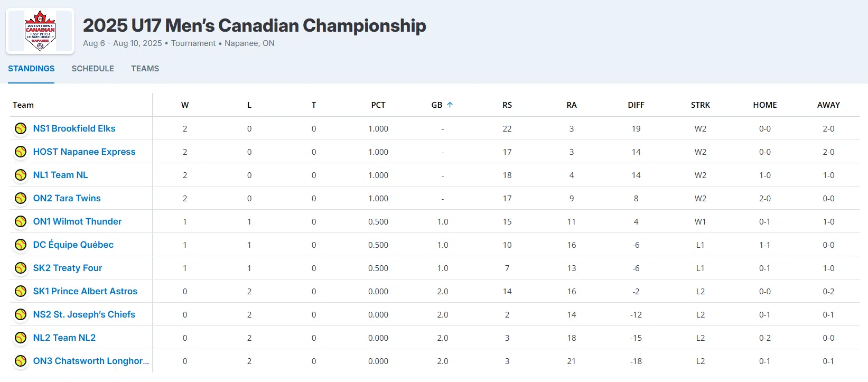Click the DC Équipe Québec team icon
The width and height of the screenshot is (868, 382).
point(21,245)
